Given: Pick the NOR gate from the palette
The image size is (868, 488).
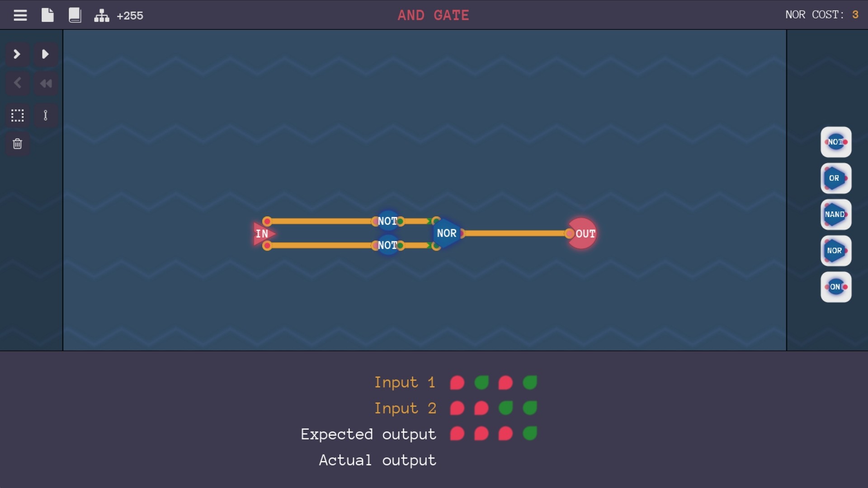Looking at the screenshot, I should 836,250.
